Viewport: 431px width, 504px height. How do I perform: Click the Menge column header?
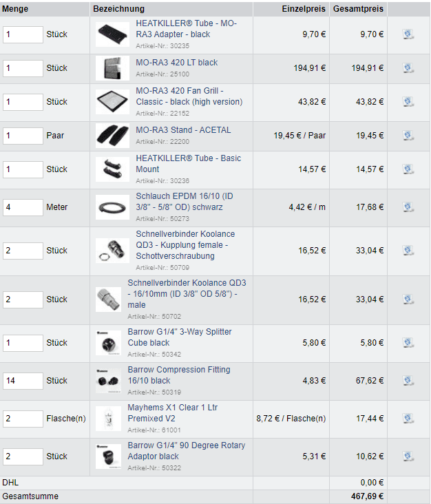[15, 9]
